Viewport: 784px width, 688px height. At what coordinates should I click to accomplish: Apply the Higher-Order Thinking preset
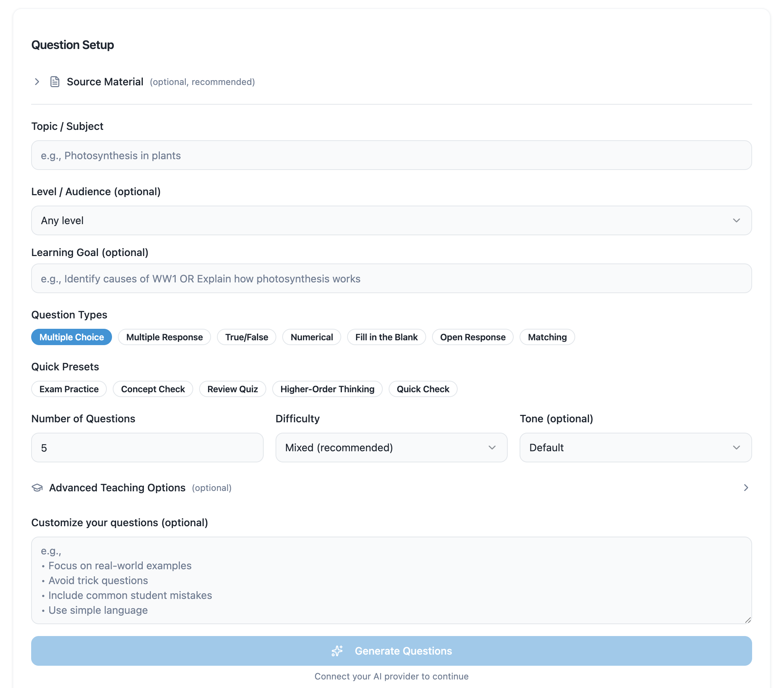[x=327, y=389]
